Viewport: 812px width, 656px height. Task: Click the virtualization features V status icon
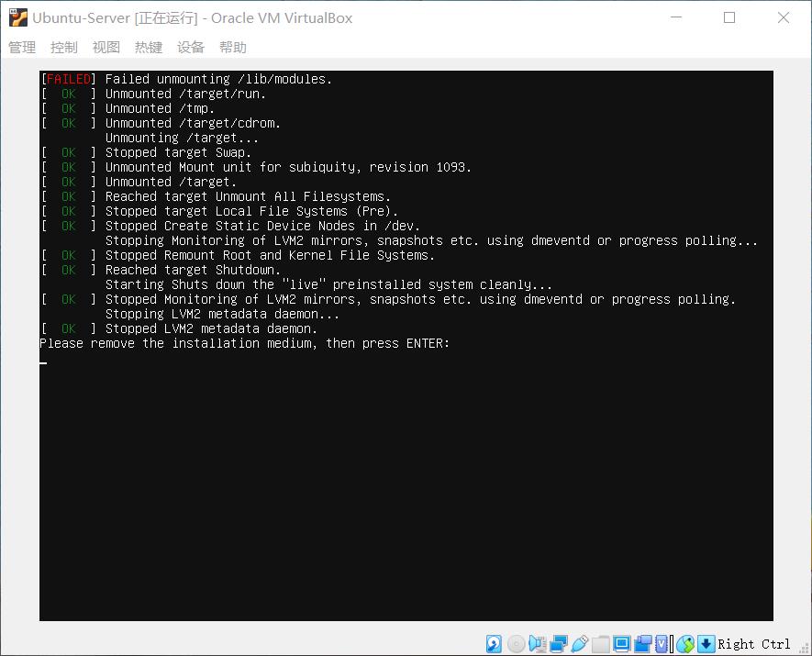pos(662,644)
